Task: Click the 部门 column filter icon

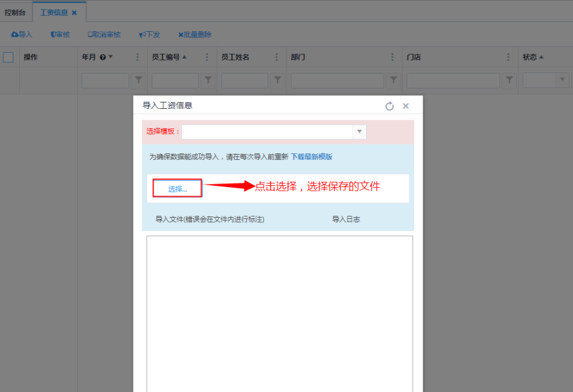Action: 393,80
